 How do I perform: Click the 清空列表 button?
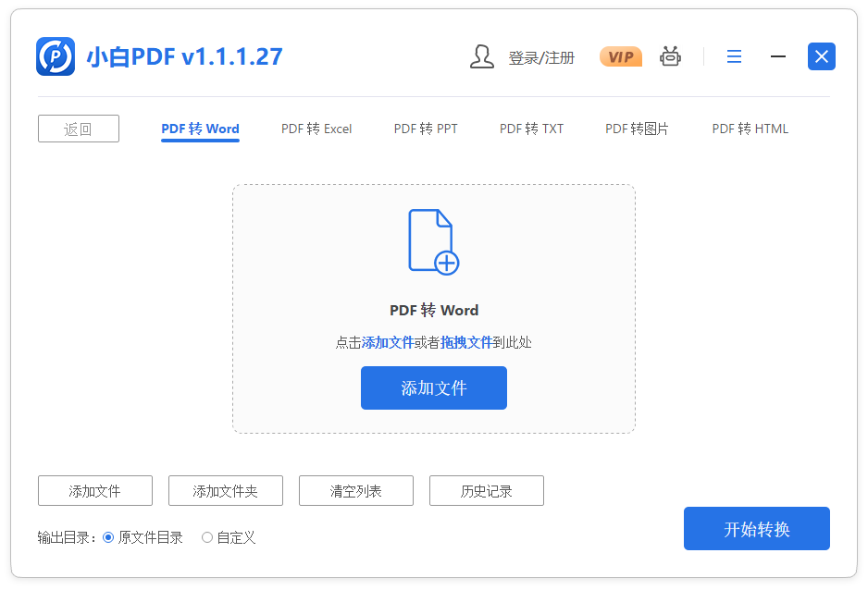tap(356, 491)
